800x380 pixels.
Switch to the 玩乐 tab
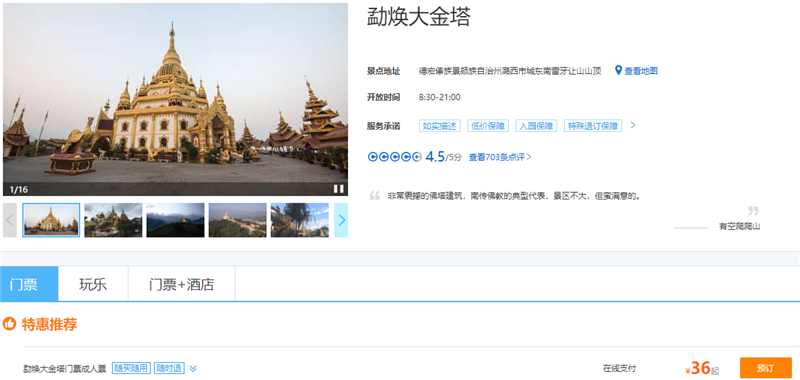pyautogui.click(x=93, y=284)
